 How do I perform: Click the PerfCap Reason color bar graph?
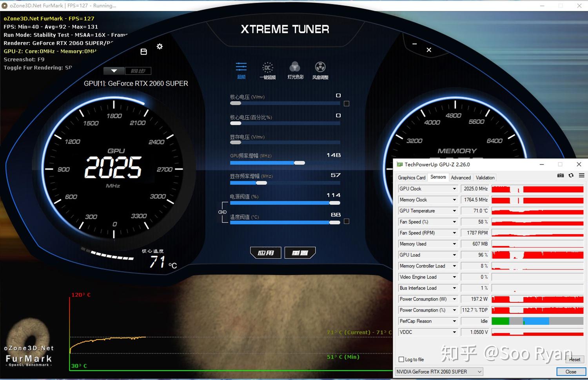pyautogui.click(x=537, y=321)
